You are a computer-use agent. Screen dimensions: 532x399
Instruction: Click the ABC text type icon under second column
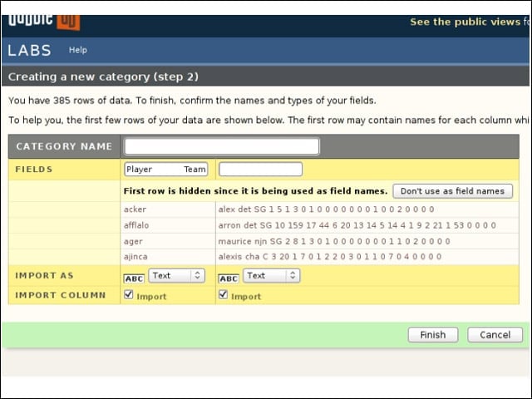pos(229,278)
